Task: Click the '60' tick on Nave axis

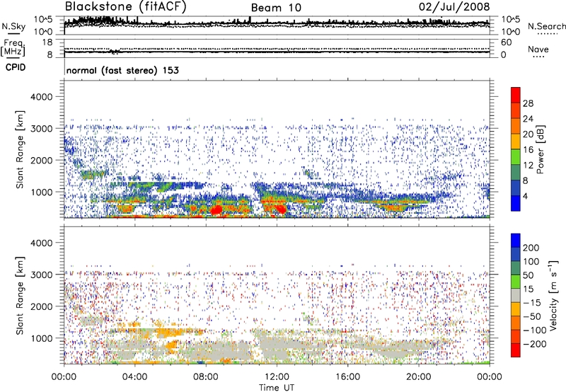Action: (x=506, y=42)
